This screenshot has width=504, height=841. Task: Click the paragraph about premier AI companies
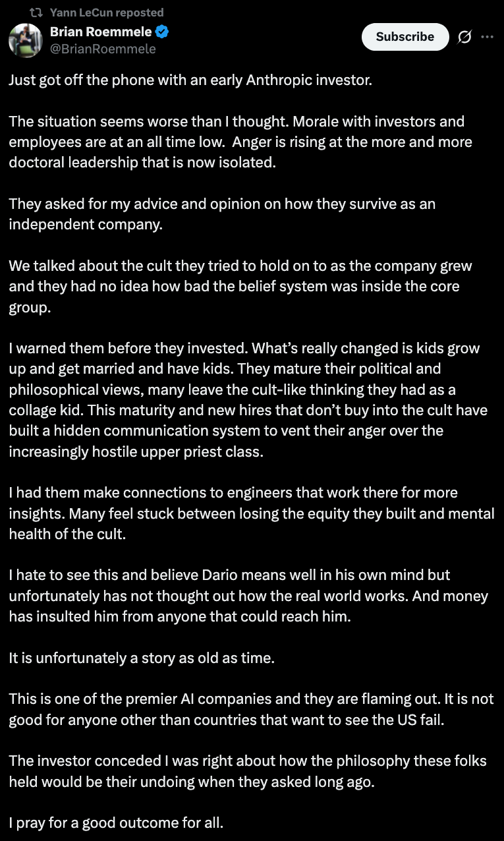[x=251, y=709]
